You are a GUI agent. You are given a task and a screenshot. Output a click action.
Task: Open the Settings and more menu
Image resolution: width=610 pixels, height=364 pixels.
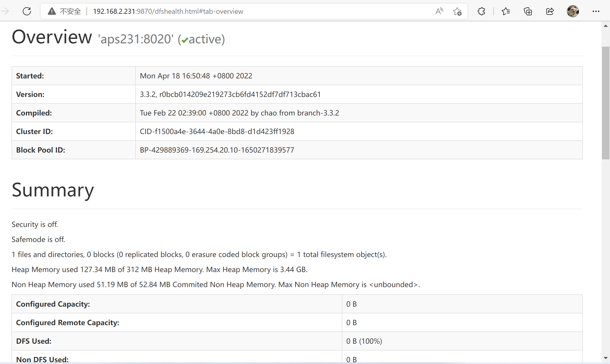[596, 11]
